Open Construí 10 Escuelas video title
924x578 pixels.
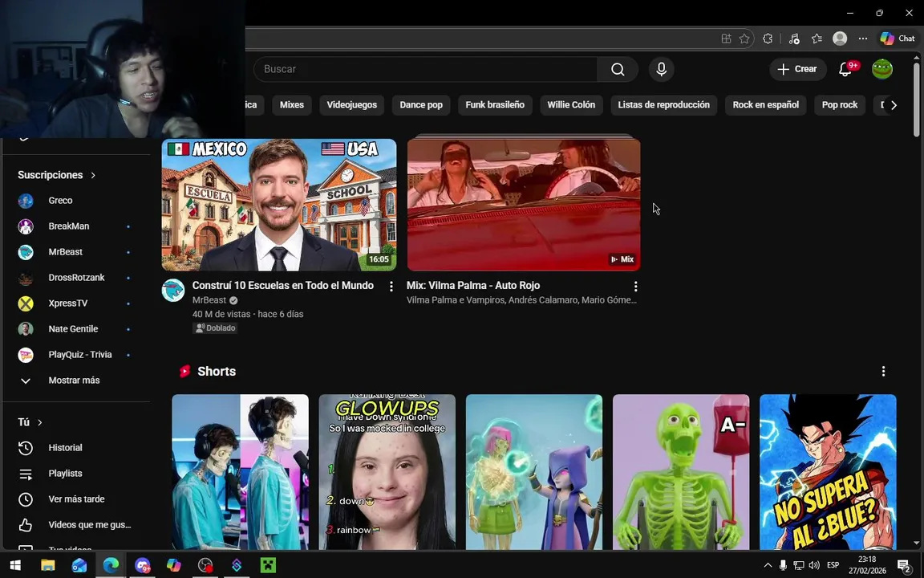283,286
